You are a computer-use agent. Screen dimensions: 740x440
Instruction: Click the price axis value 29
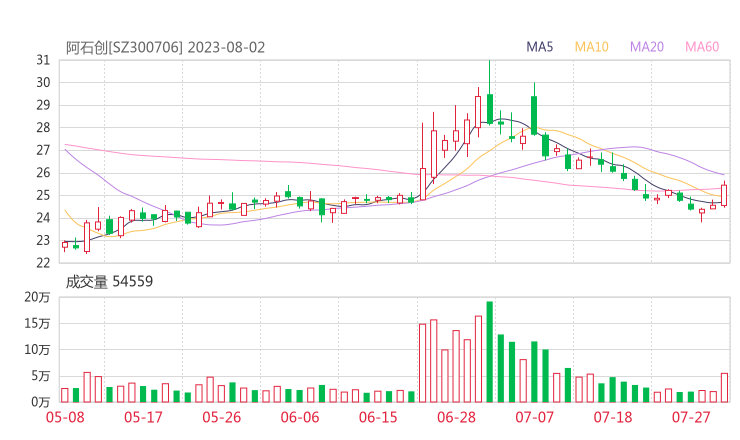coord(43,105)
